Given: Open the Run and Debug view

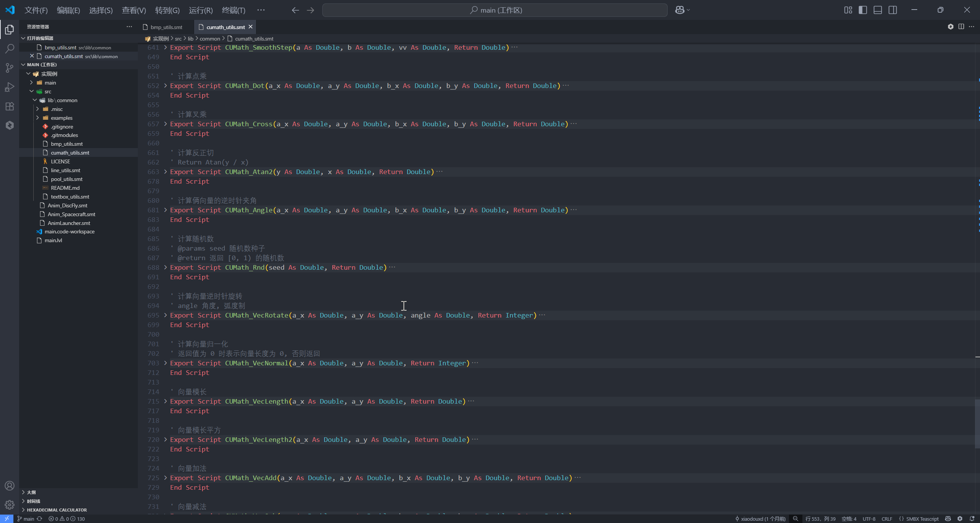Looking at the screenshot, I should click(x=10, y=87).
